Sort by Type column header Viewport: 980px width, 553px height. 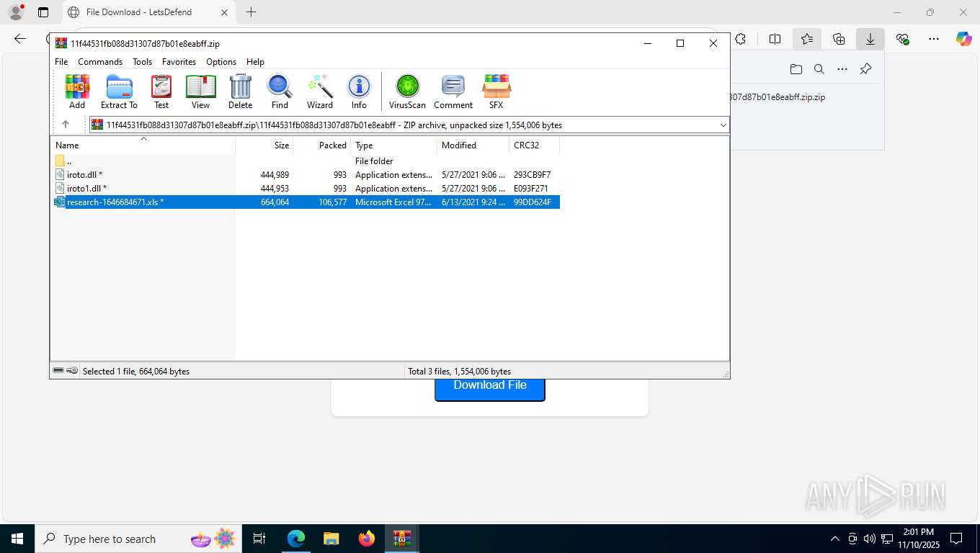pyautogui.click(x=394, y=145)
